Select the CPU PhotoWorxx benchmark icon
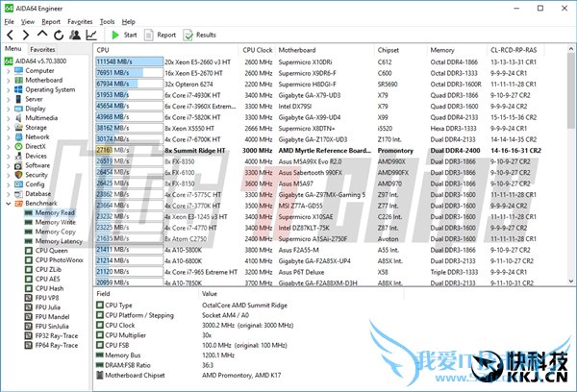This screenshot has width=577, height=392. pyautogui.click(x=28, y=260)
